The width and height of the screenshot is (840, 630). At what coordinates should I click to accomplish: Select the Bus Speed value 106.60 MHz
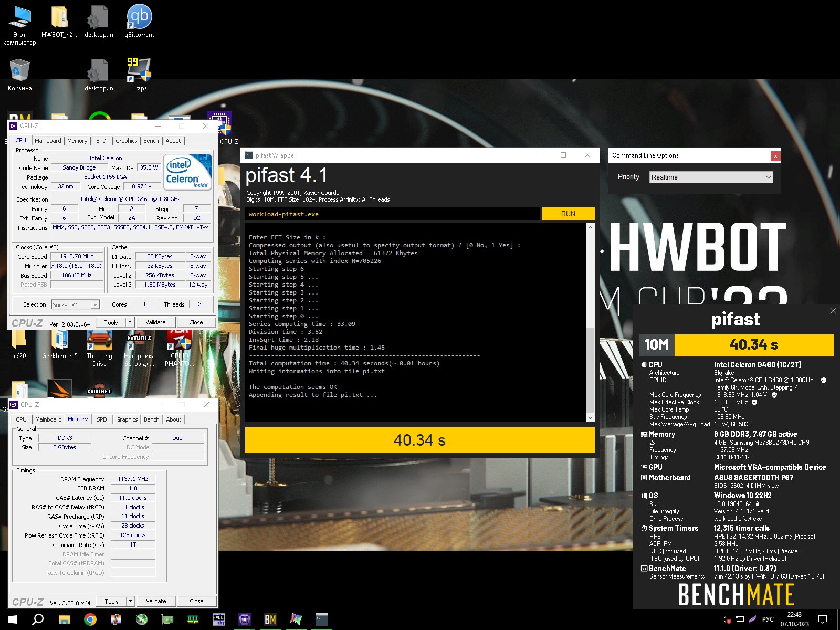pyautogui.click(x=77, y=275)
